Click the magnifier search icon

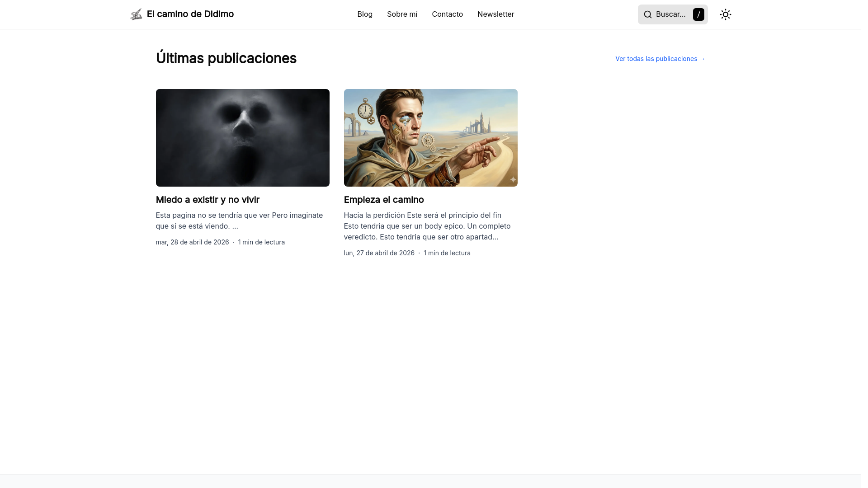click(x=648, y=14)
